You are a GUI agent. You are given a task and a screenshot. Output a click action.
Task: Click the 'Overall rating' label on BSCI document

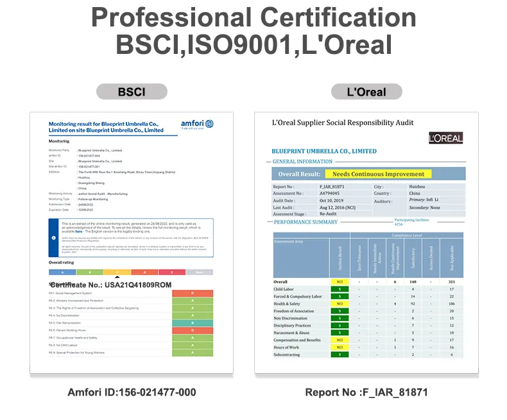coord(61,263)
